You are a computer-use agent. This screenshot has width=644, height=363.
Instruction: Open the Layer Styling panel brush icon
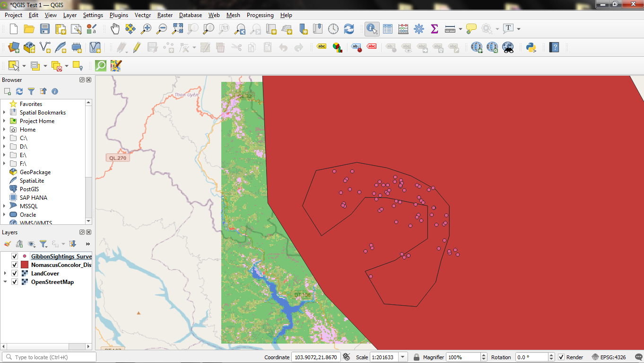tap(7, 244)
